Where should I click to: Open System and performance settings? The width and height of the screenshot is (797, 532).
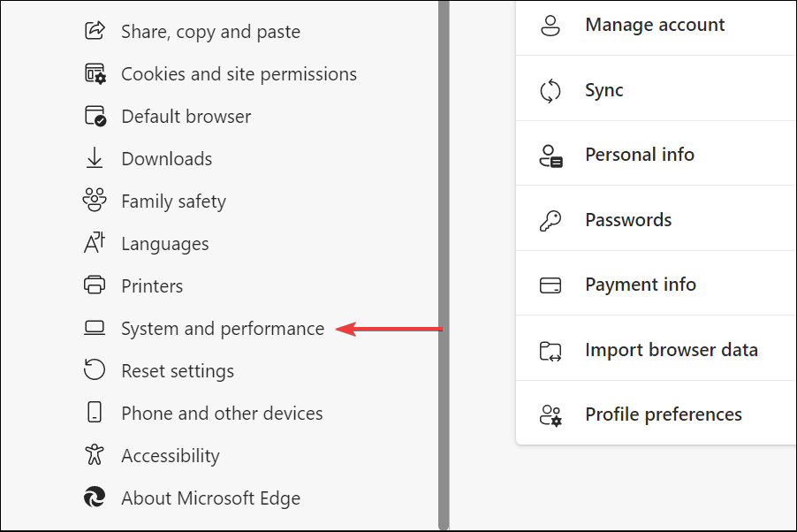[x=223, y=329]
